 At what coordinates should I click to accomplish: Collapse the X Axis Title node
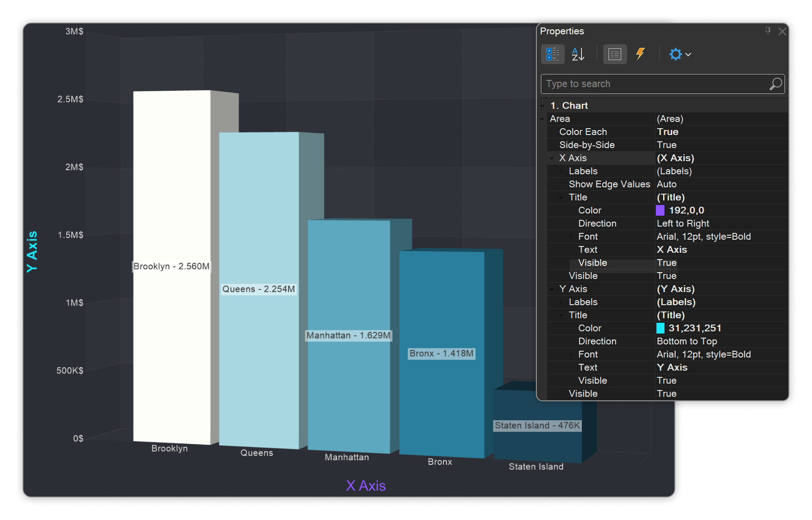(561, 197)
